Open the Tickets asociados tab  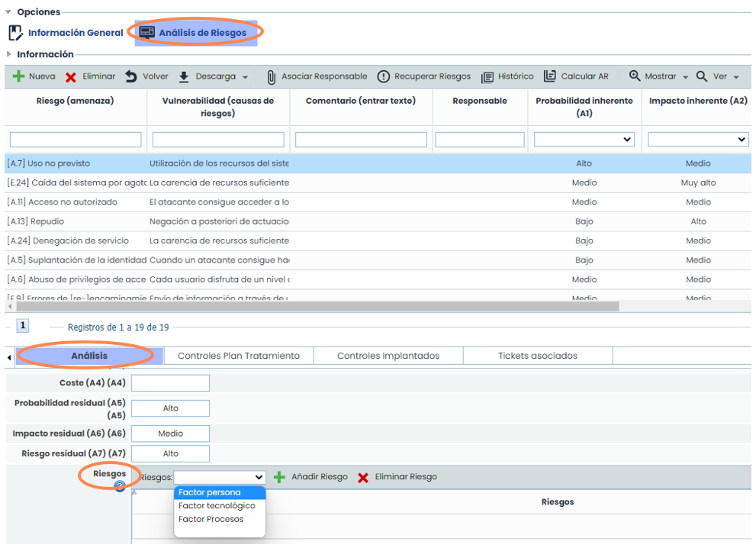(x=537, y=356)
